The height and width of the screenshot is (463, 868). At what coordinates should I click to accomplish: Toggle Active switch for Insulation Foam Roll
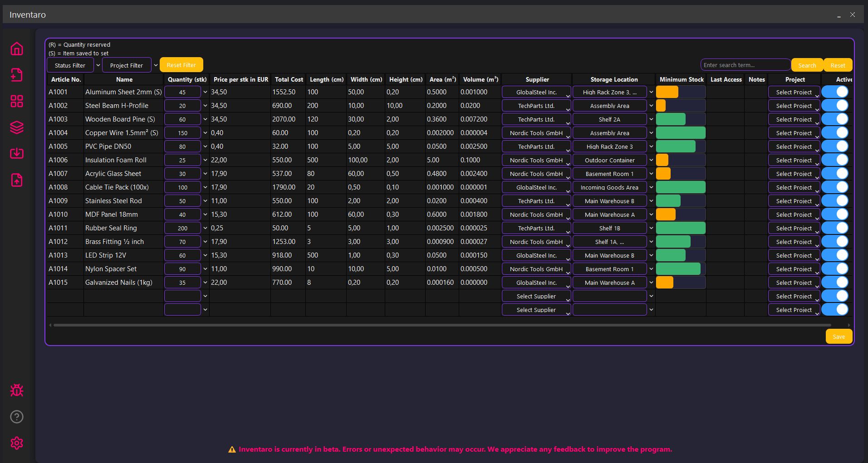click(835, 160)
